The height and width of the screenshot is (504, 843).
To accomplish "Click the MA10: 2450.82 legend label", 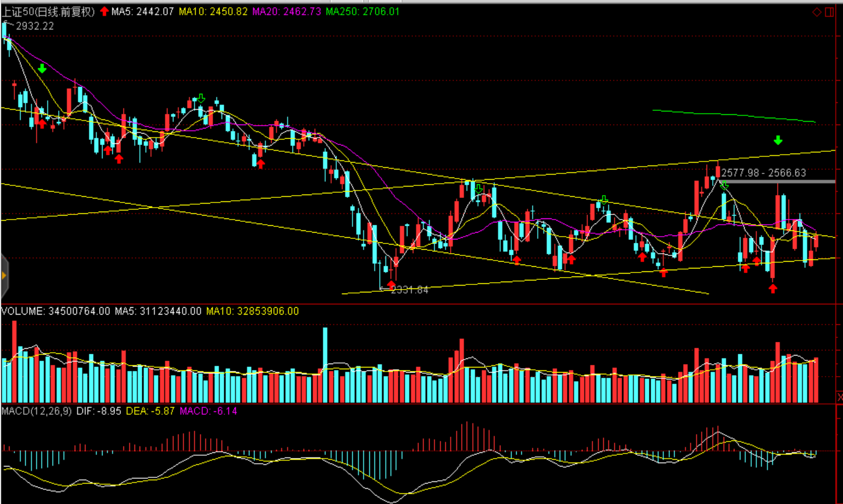I will click(213, 11).
